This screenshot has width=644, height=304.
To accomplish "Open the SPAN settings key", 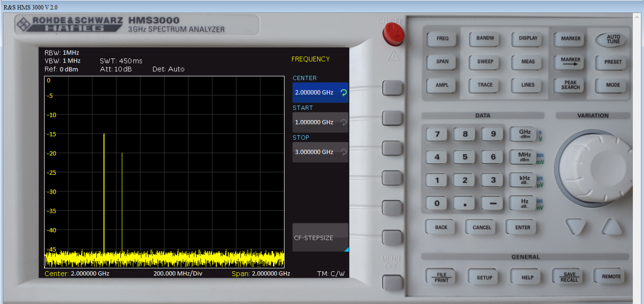I will pyautogui.click(x=442, y=62).
